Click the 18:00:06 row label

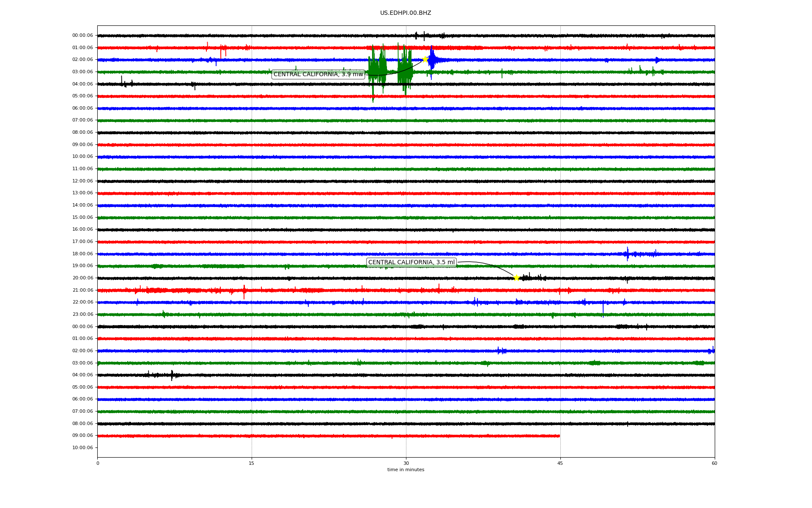tap(82, 254)
